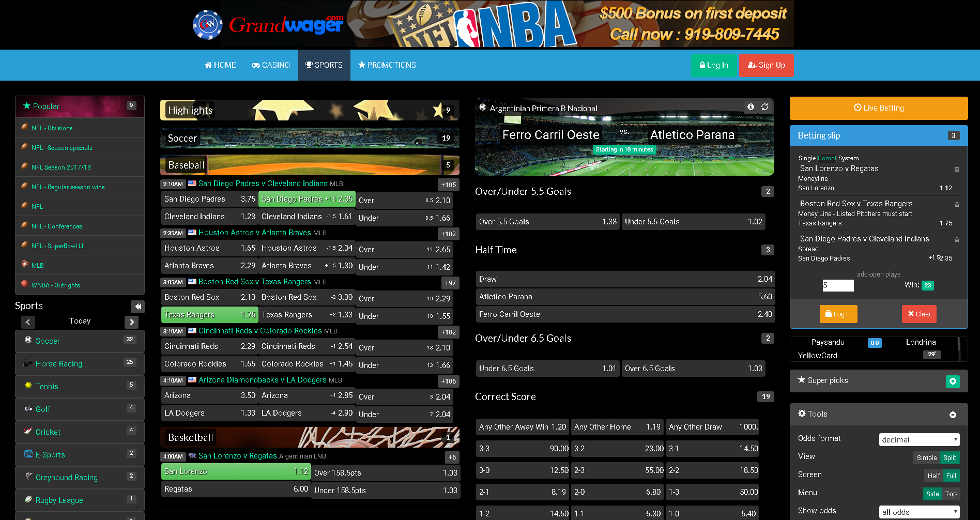Image resolution: width=980 pixels, height=520 pixels.
Task: Select 'Atletico Parana' half time 5.60
Action: click(x=625, y=297)
